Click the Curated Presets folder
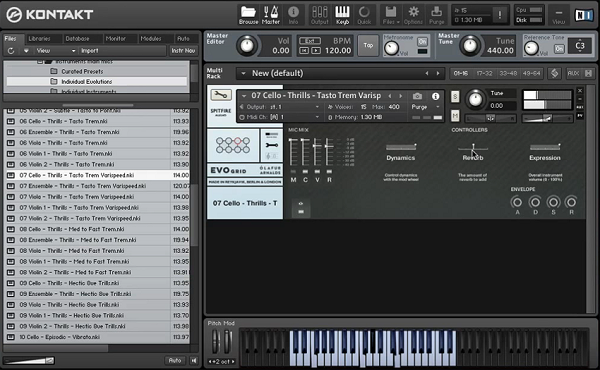This screenshot has height=370, width=600. tap(82, 71)
